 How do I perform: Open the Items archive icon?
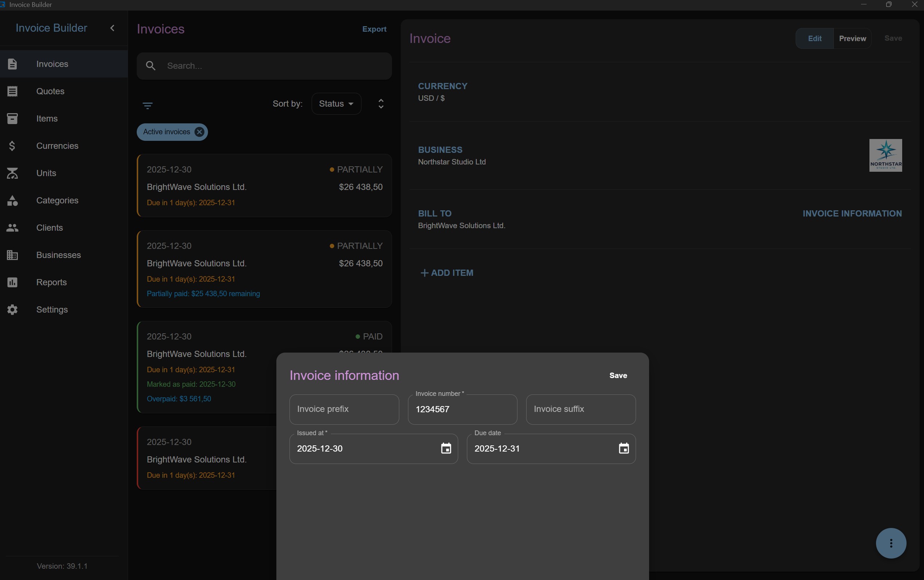[12, 119]
